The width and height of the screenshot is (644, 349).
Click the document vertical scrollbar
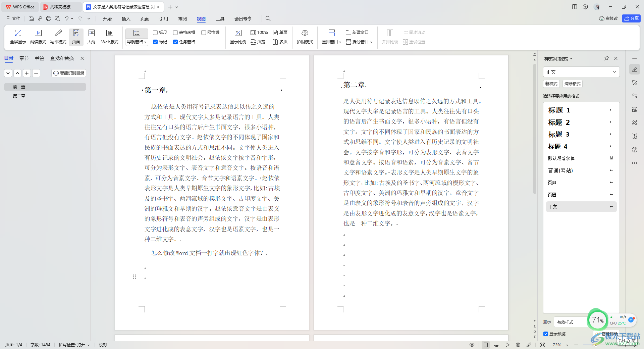tap(535, 129)
